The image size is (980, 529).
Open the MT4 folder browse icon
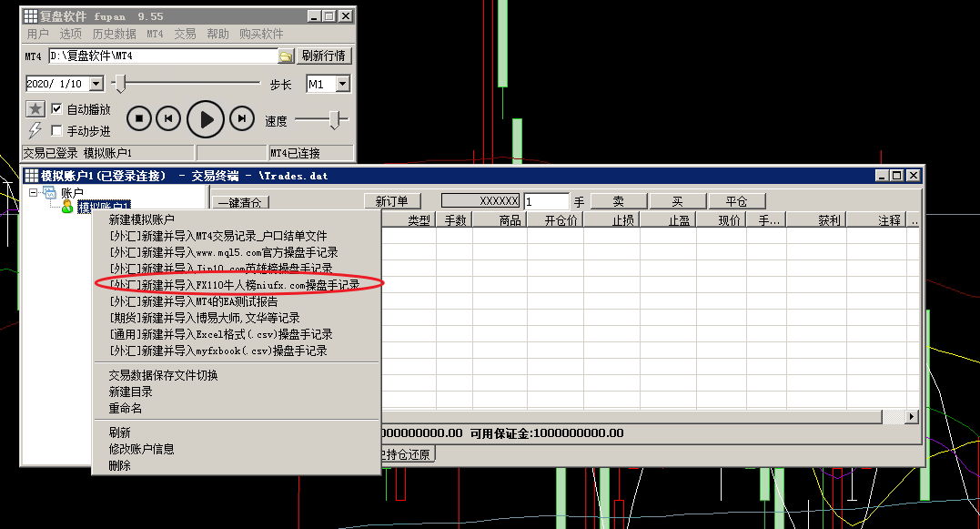click(x=286, y=56)
